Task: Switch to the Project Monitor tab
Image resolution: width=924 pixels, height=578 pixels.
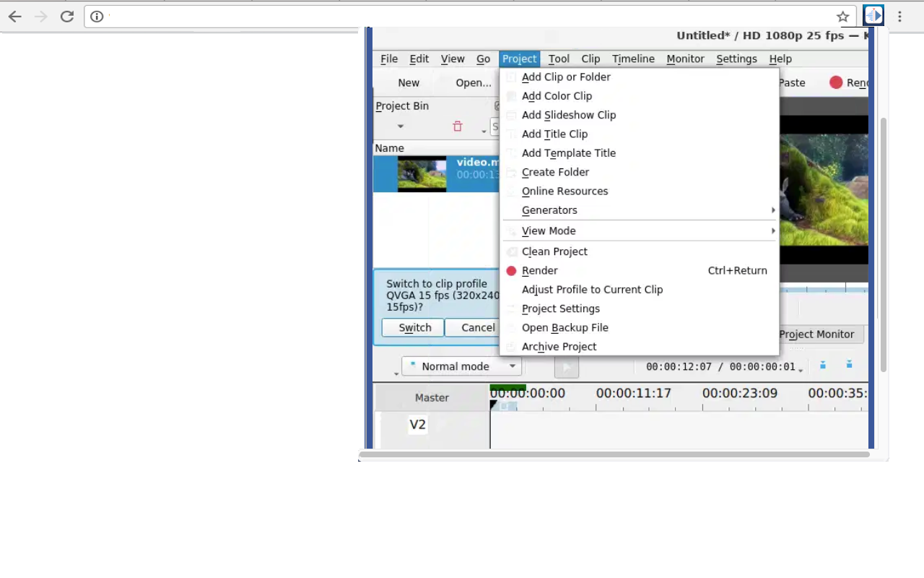Action: pos(816,335)
